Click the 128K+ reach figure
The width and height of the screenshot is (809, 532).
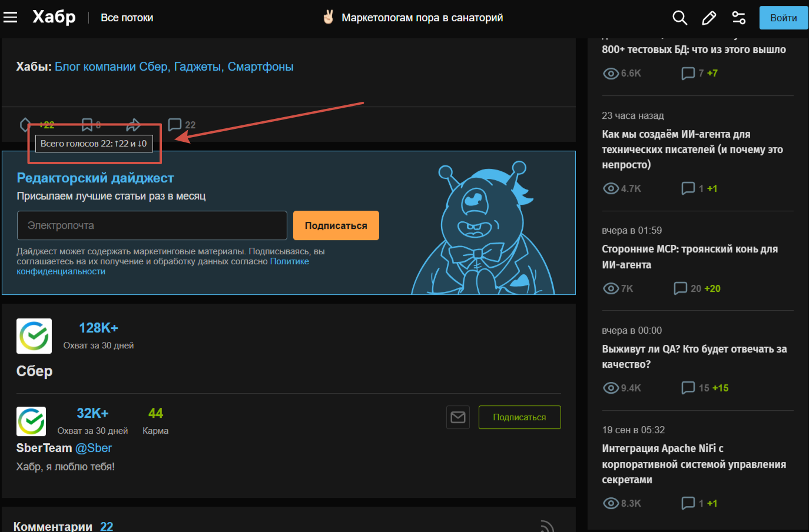[98, 328]
